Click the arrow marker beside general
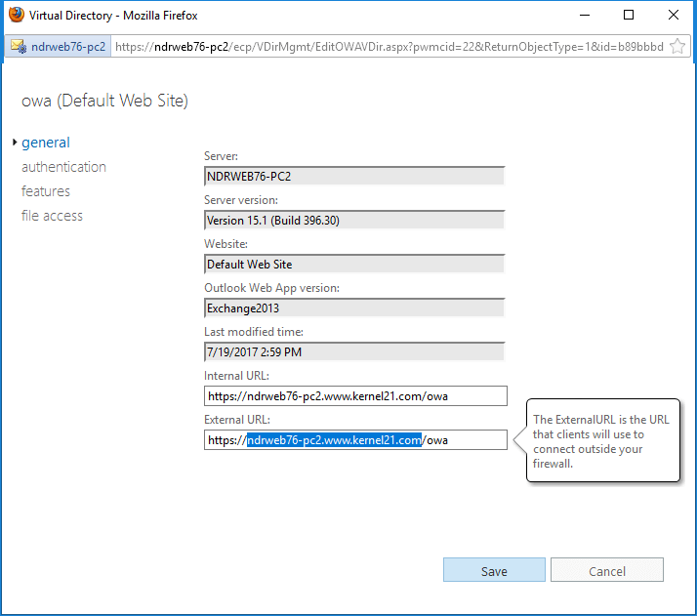Screen dimensions: 697x616 coord(15,143)
